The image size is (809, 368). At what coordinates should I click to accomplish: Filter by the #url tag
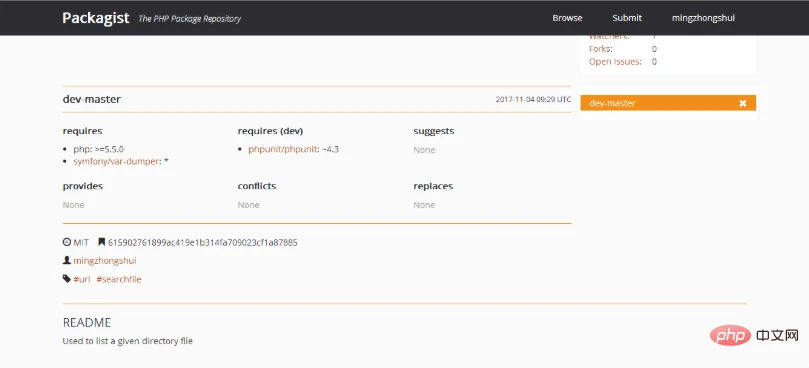point(82,279)
